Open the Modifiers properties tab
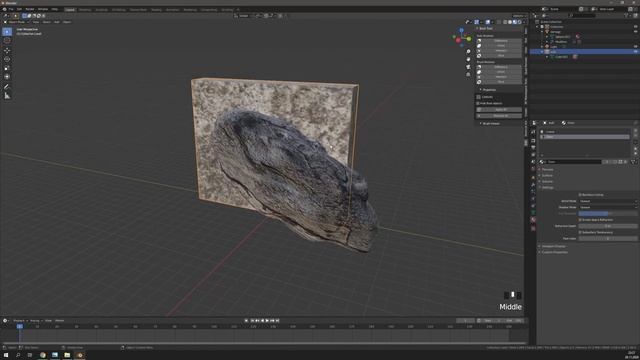This screenshot has height=360, width=640. (533, 185)
